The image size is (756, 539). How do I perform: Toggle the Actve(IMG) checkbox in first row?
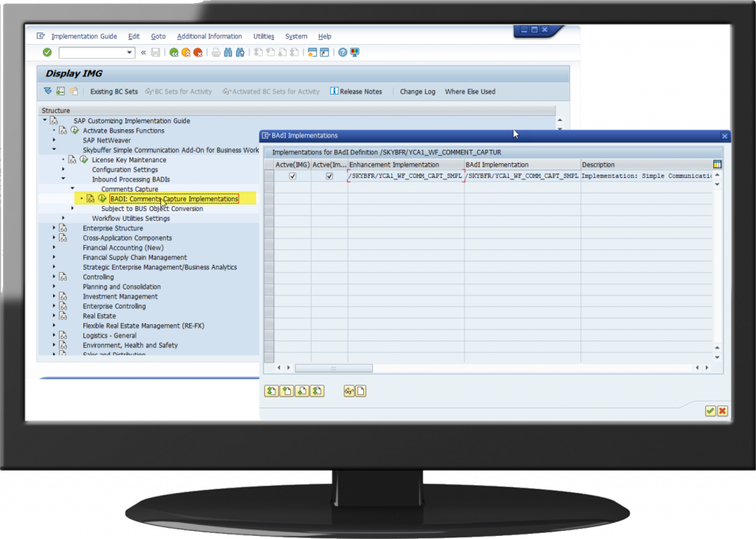point(292,176)
